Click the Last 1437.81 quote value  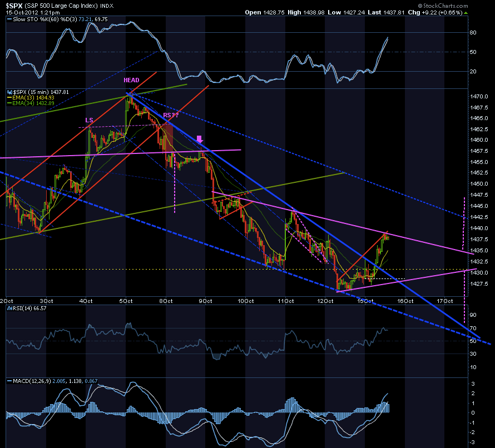387,13
